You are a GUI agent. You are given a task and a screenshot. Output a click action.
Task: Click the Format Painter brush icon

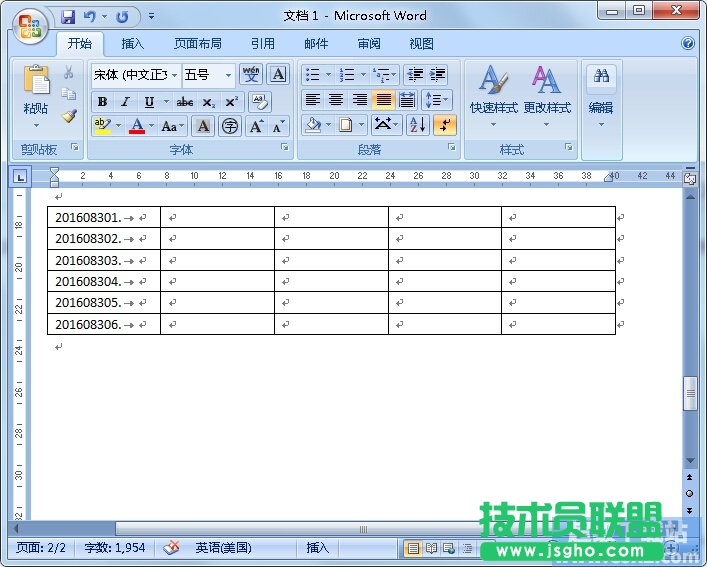pos(69,116)
